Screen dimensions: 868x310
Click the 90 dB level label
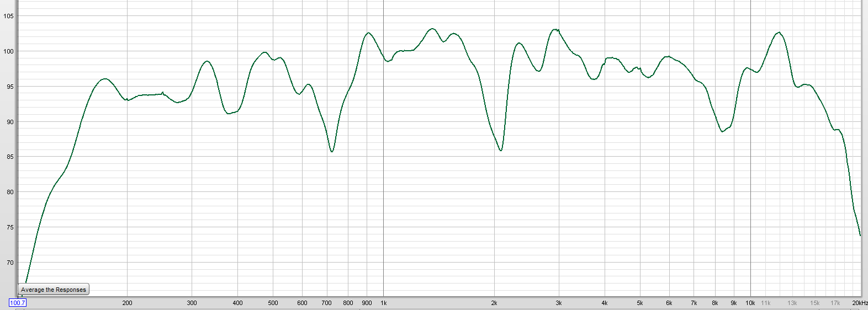(x=10, y=122)
